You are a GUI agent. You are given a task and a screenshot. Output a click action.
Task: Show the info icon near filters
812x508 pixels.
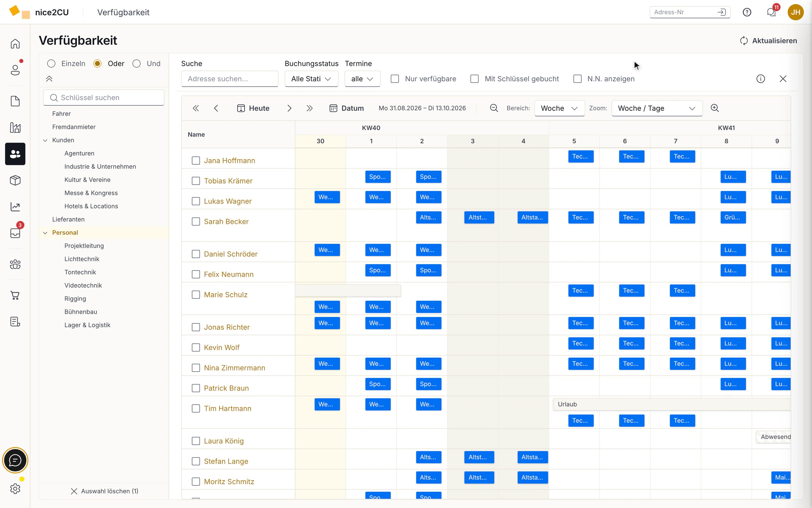[760, 79]
